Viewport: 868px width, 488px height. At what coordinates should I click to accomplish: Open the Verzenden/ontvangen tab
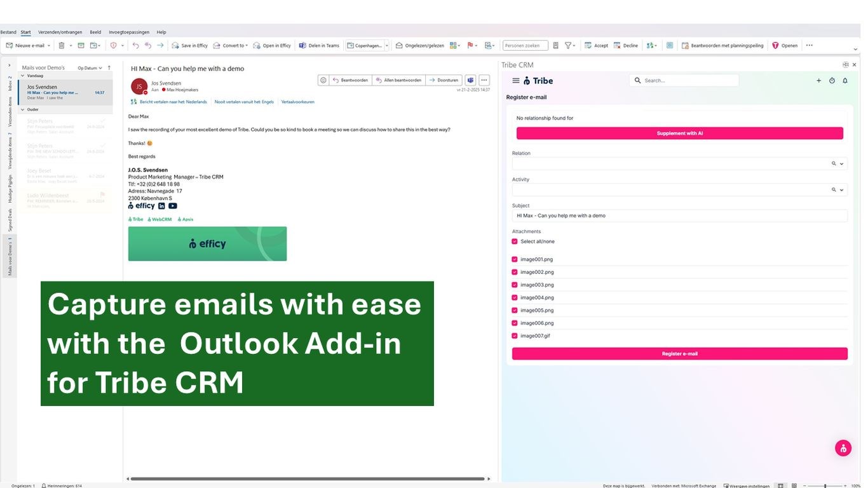coord(60,32)
